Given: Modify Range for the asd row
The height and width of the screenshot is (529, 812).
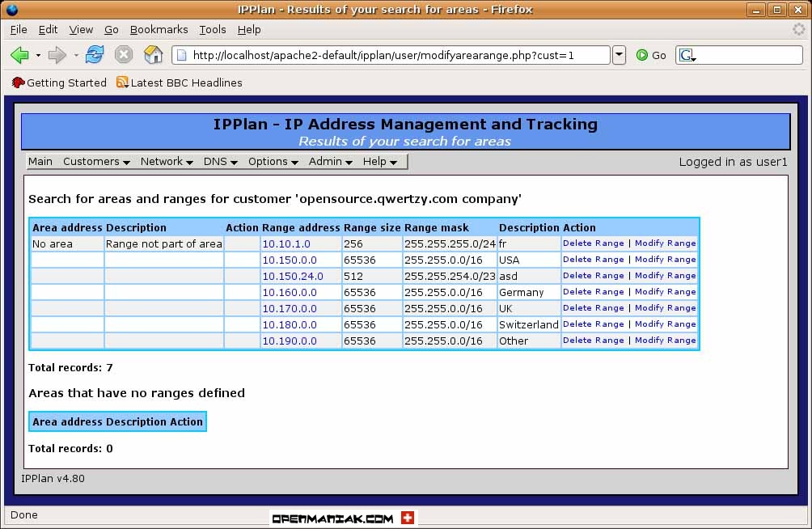Looking at the screenshot, I should pyautogui.click(x=666, y=275).
